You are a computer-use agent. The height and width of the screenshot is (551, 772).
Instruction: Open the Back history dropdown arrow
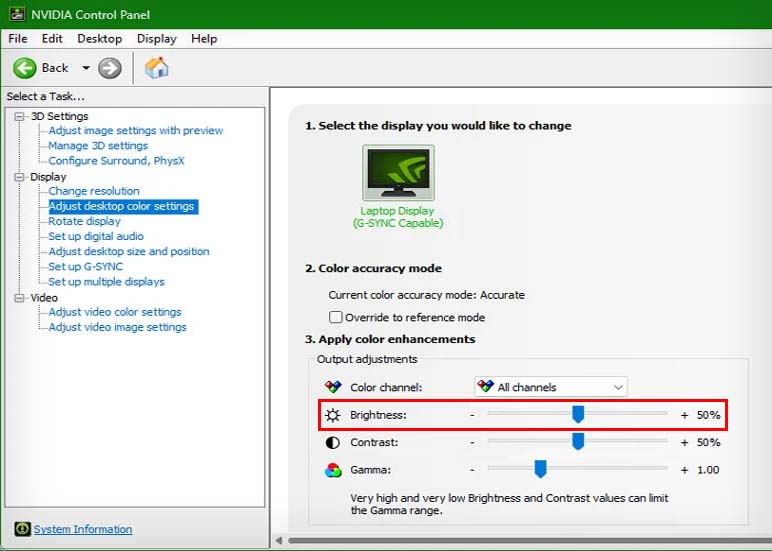coord(86,68)
